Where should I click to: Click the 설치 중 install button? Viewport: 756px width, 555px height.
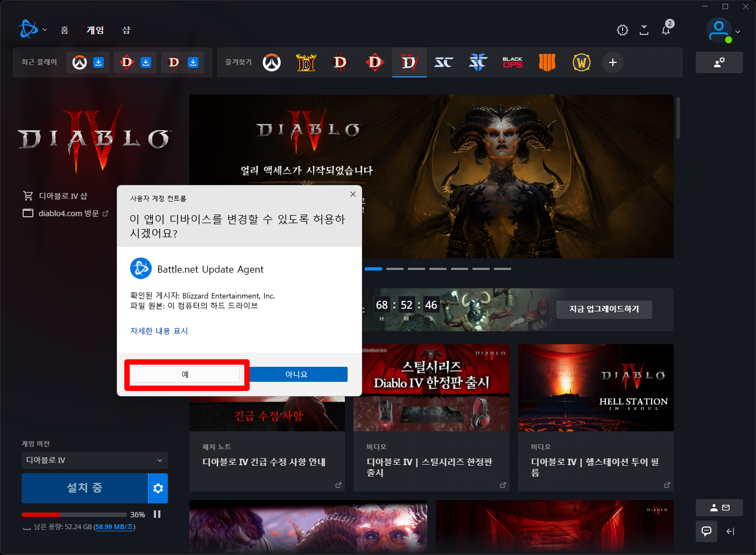[84, 488]
